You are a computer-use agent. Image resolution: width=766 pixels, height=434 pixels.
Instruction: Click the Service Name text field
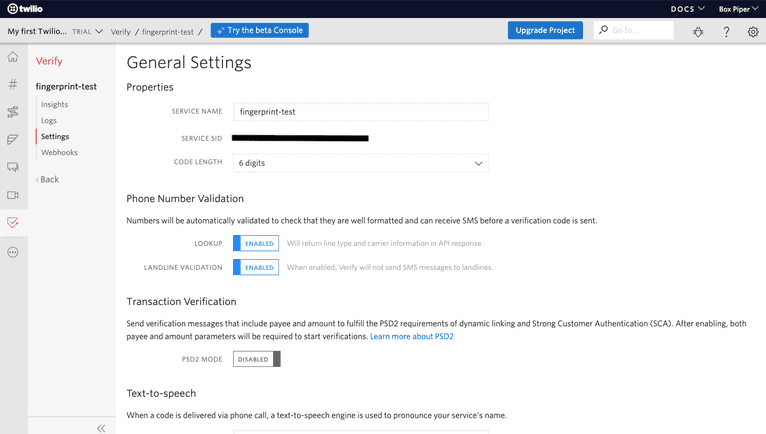point(361,112)
